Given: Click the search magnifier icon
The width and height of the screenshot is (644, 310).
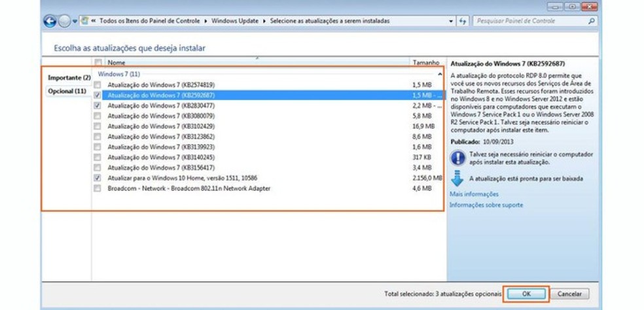Looking at the screenshot, I should point(591,21).
